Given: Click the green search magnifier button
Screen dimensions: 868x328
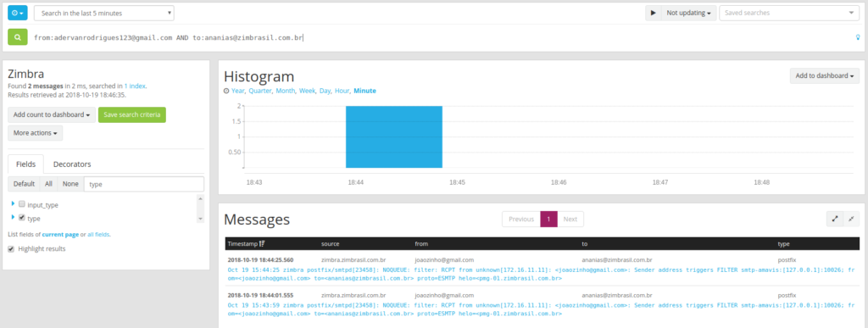Looking at the screenshot, I should tap(18, 37).
